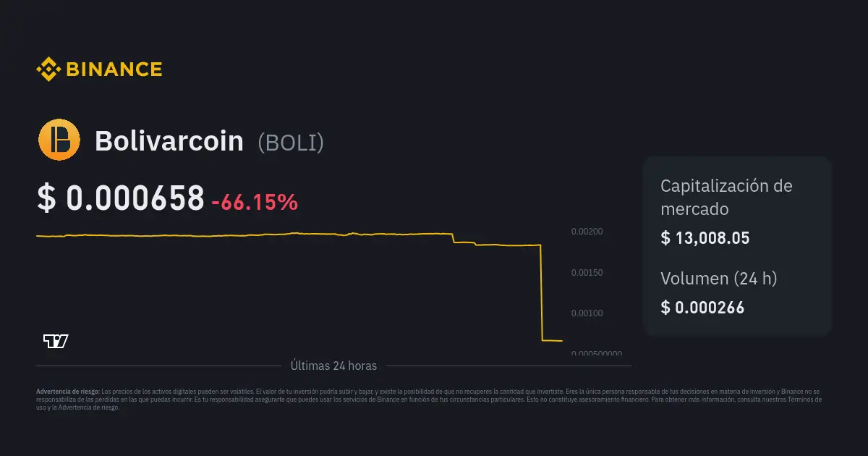The width and height of the screenshot is (868, 456).
Task: Click the -66.15% change percentage
Action: pos(255,203)
